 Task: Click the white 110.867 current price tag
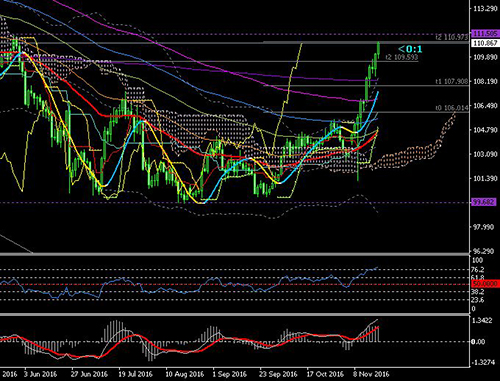click(x=485, y=43)
